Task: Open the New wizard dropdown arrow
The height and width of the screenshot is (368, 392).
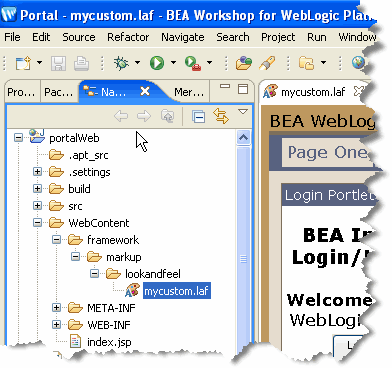Action: click(x=39, y=62)
